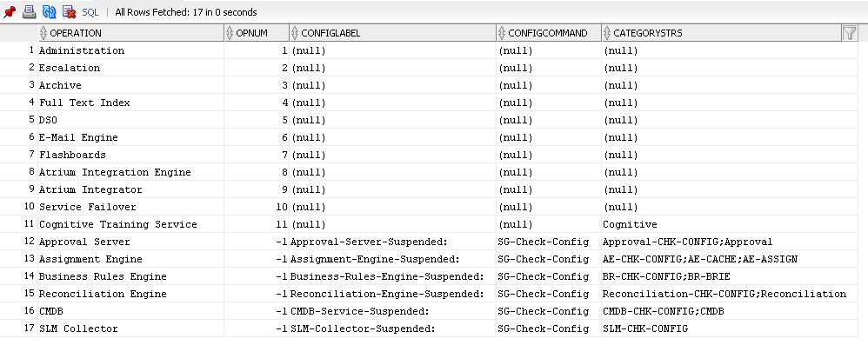Click the SLM-Collector-Suspended: label cell
The image size is (868, 345).
coord(392,328)
